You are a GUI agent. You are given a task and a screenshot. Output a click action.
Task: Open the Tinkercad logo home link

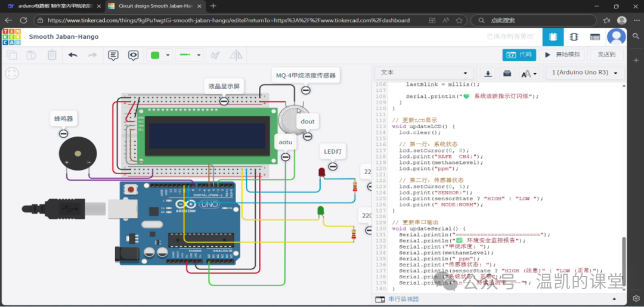pos(11,37)
